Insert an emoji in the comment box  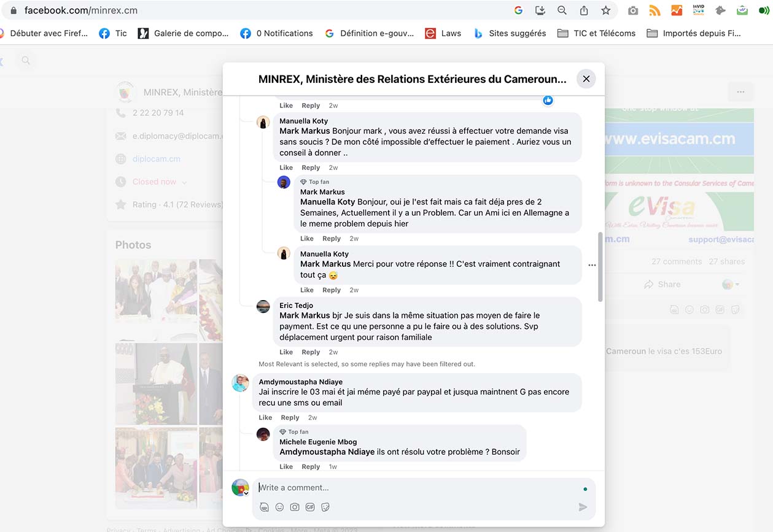coord(279,507)
